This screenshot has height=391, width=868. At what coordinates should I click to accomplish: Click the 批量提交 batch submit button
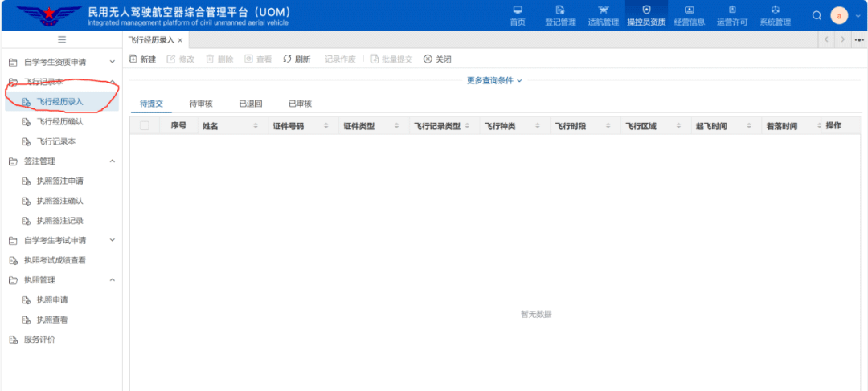tap(391, 59)
